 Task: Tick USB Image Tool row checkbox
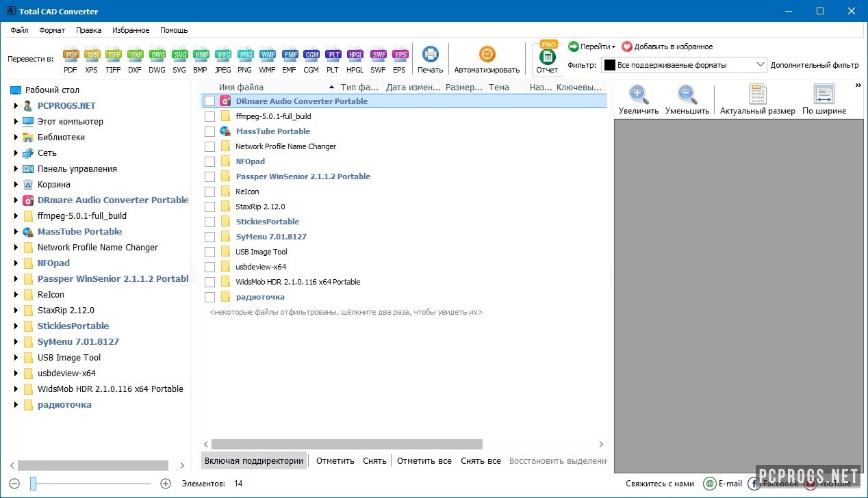[210, 252]
